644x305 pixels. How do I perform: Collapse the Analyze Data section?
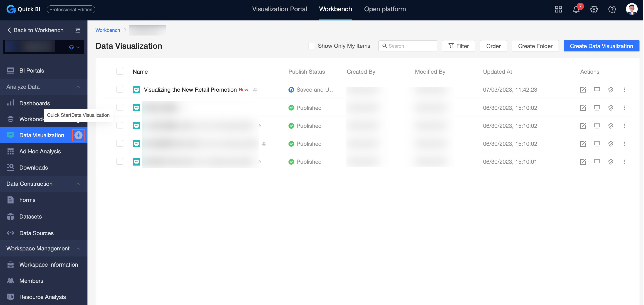(x=78, y=87)
